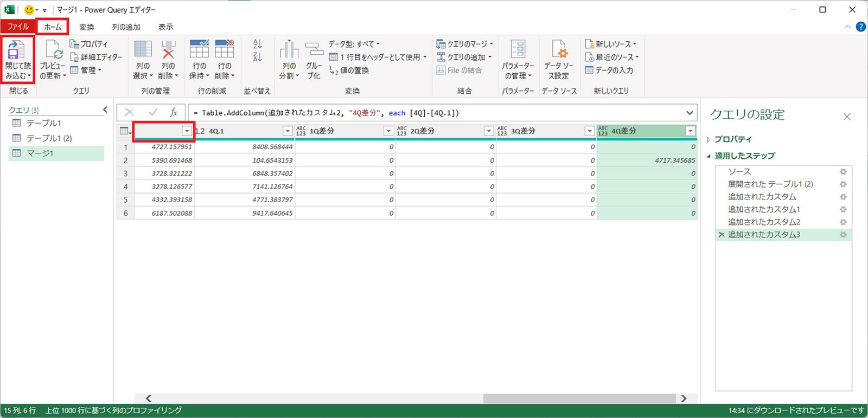Open filter dropdown of 3Q差分 column
This screenshot has height=418, width=868.
pos(589,131)
